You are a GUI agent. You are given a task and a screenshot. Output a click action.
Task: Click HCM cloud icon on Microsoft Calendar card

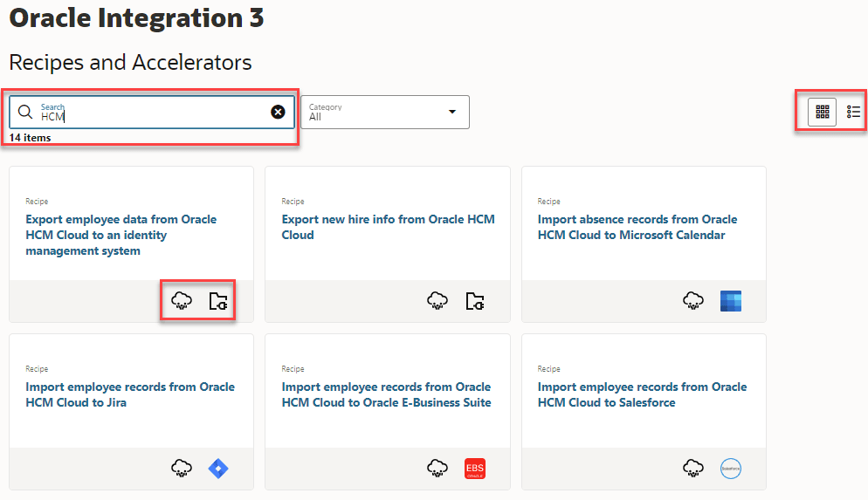(693, 301)
